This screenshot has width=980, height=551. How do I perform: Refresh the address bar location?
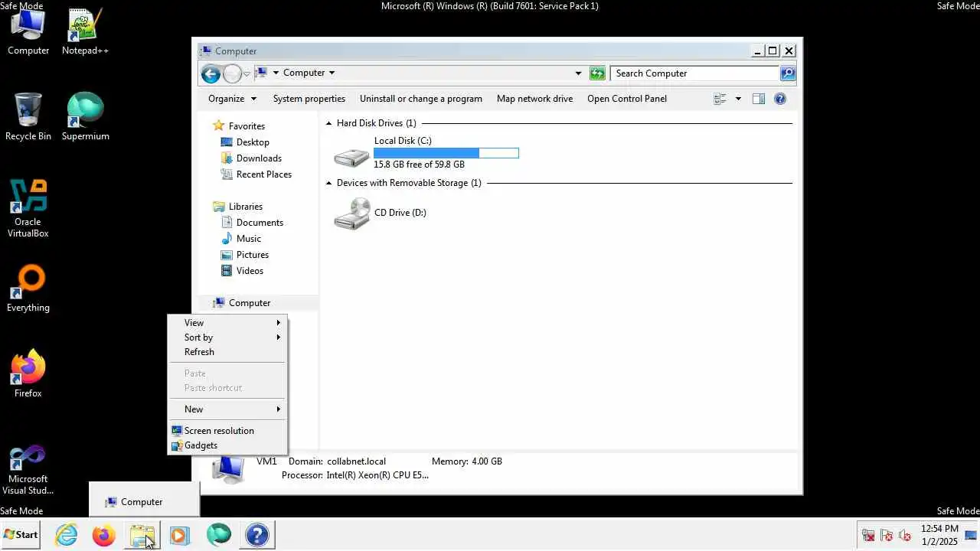[x=597, y=73]
